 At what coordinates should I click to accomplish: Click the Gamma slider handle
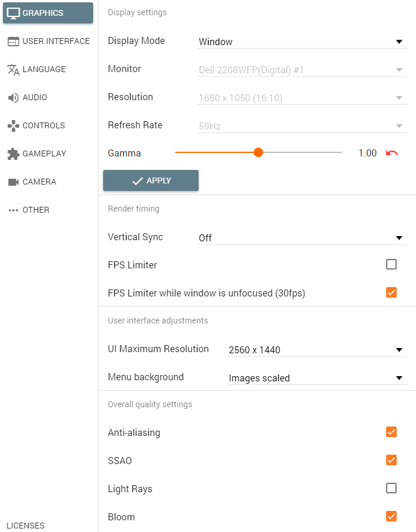click(258, 153)
